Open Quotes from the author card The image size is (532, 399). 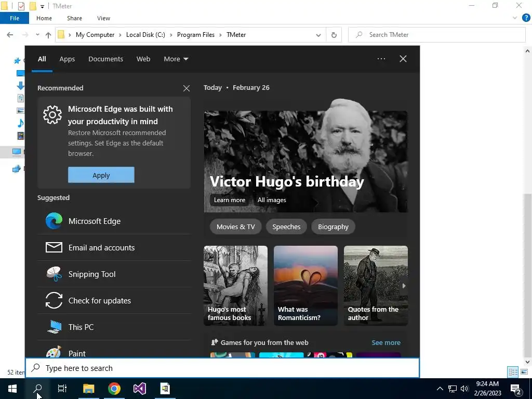coord(376,286)
